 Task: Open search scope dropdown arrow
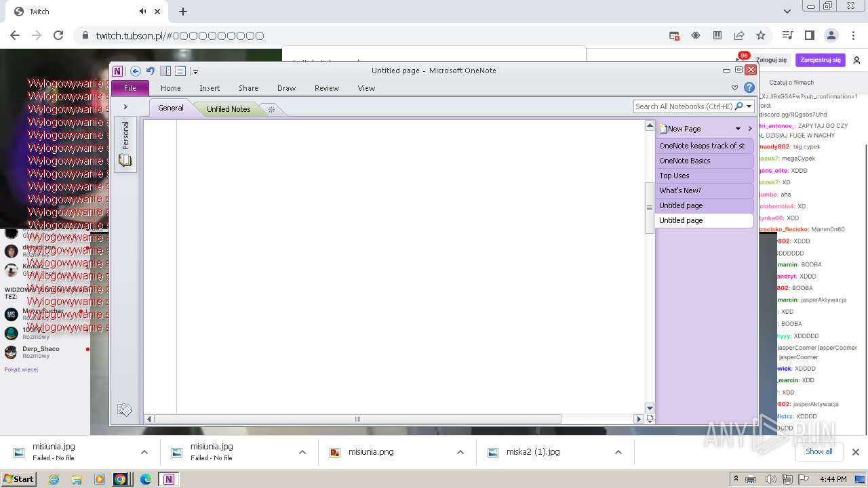[x=749, y=106]
